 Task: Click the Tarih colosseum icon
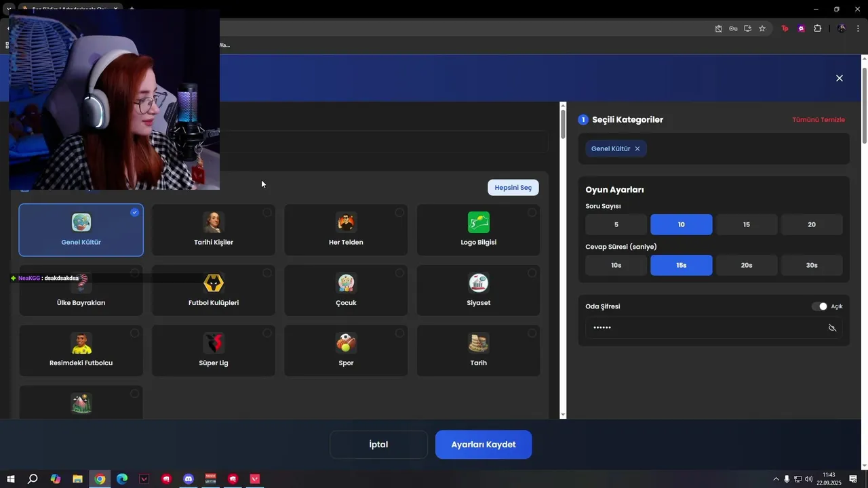click(479, 343)
